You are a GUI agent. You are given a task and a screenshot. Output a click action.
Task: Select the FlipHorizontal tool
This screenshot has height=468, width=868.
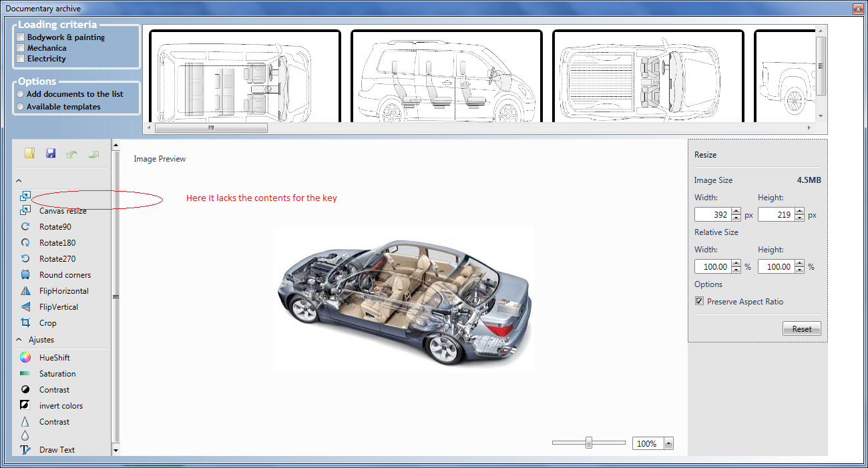[63, 291]
